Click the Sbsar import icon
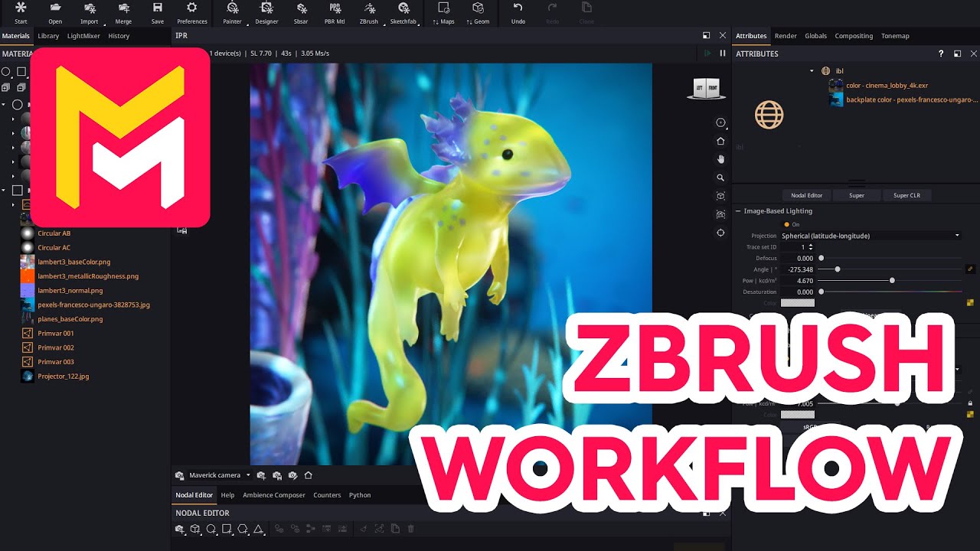Image resolution: width=980 pixels, height=551 pixels. pos(302,8)
